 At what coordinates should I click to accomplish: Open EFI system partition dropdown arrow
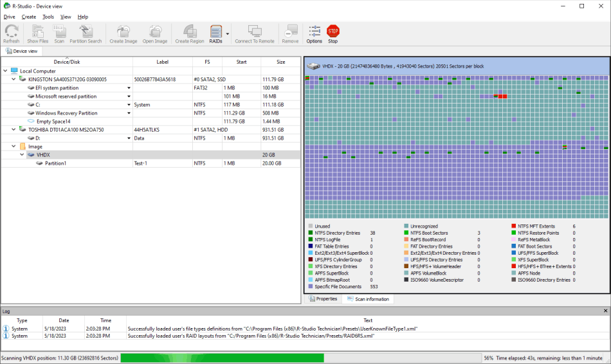(129, 87)
